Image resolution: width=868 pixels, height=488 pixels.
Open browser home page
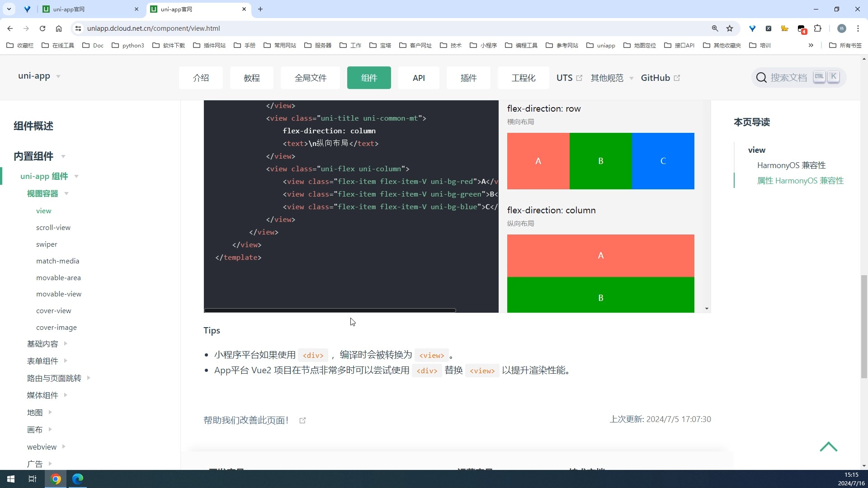[59, 28]
